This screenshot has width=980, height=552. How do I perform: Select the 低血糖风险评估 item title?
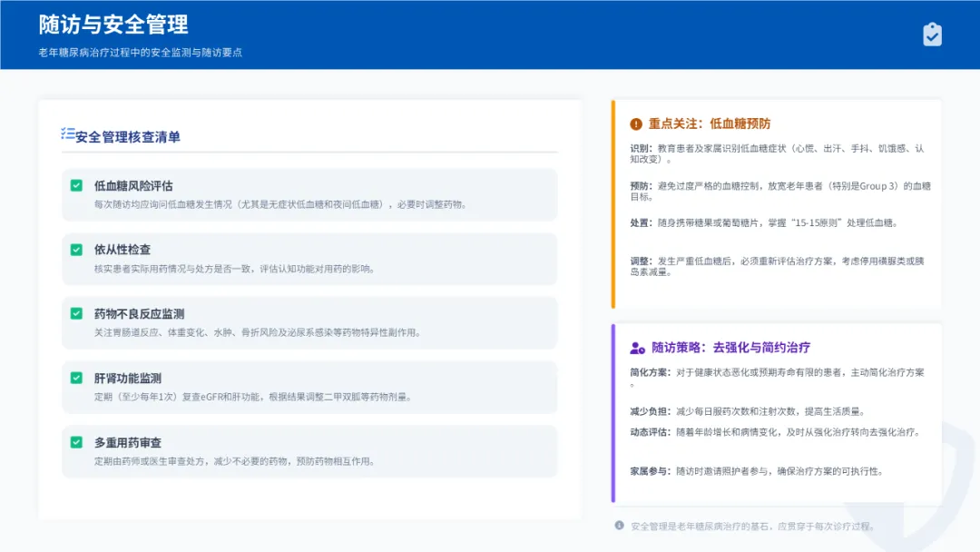[133, 186]
